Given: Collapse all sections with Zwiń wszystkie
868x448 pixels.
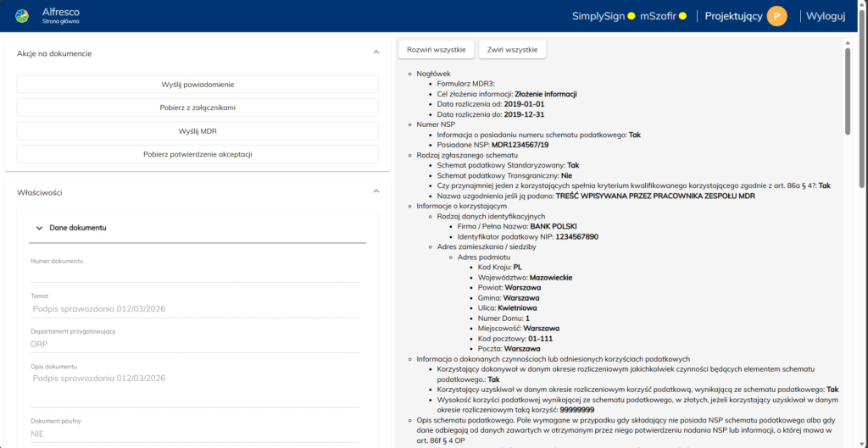Looking at the screenshot, I should [x=512, y=50].
